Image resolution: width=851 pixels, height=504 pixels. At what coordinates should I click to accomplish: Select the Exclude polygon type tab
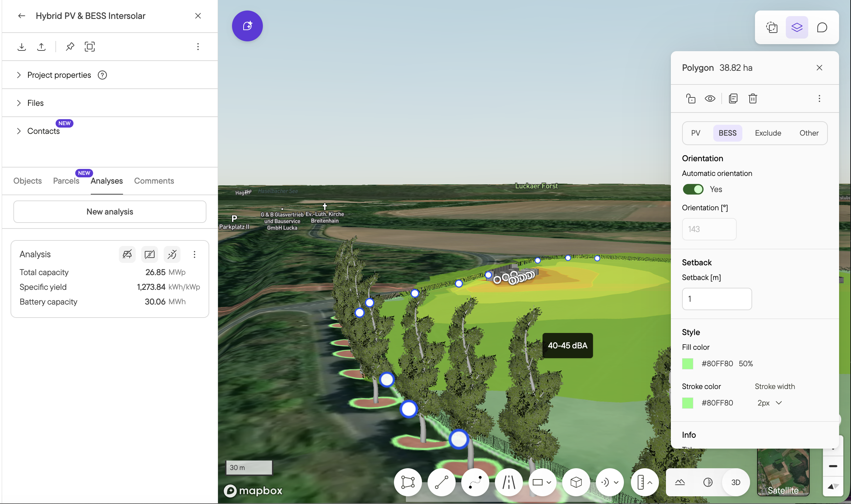(768, 133)
